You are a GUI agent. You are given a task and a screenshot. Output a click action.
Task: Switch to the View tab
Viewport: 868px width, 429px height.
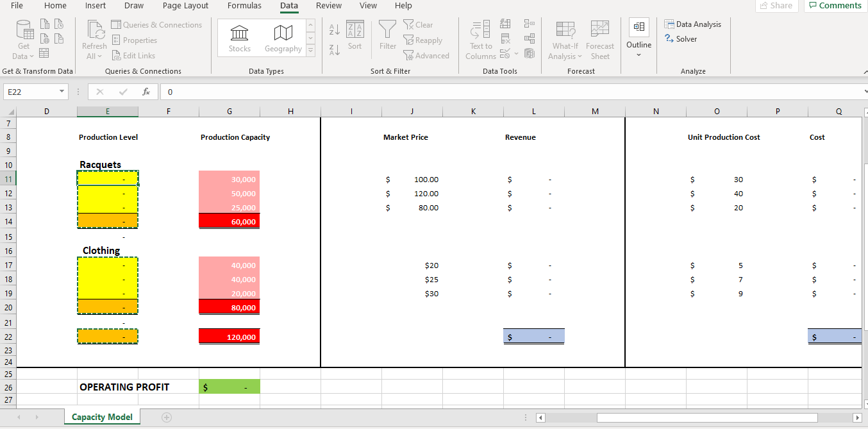(x=368, y=6)
